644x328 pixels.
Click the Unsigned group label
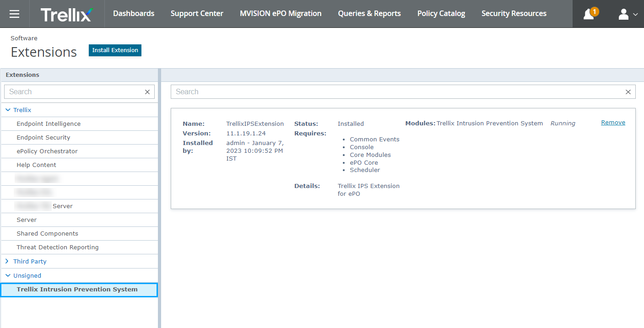(27, 276)
